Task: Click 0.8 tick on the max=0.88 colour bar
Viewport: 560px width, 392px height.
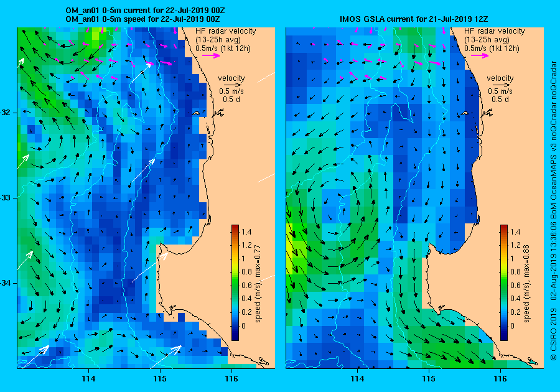Action: (515, 272)
